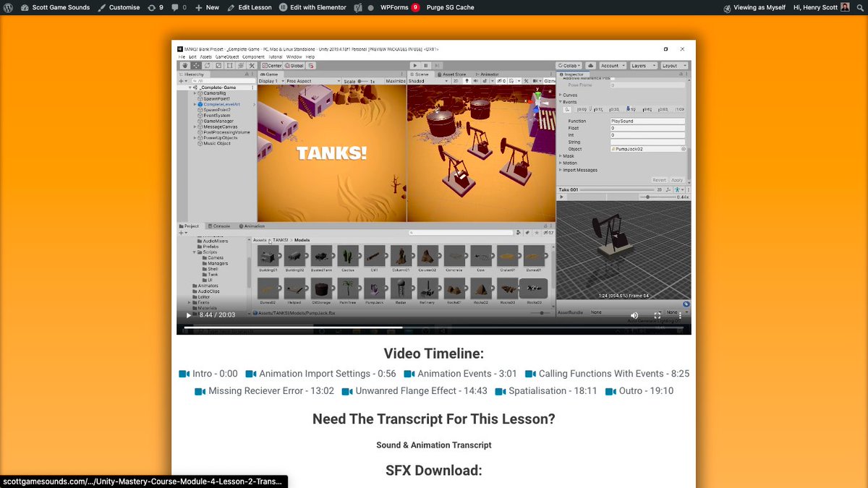
Task: Click Purge SG Cache
Action: [451, 7]
